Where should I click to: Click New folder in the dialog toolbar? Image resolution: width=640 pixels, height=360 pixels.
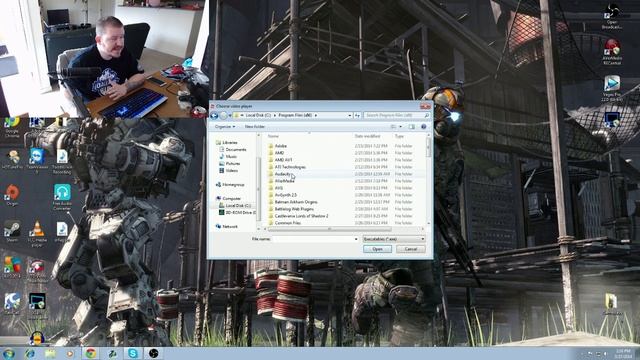255,127
